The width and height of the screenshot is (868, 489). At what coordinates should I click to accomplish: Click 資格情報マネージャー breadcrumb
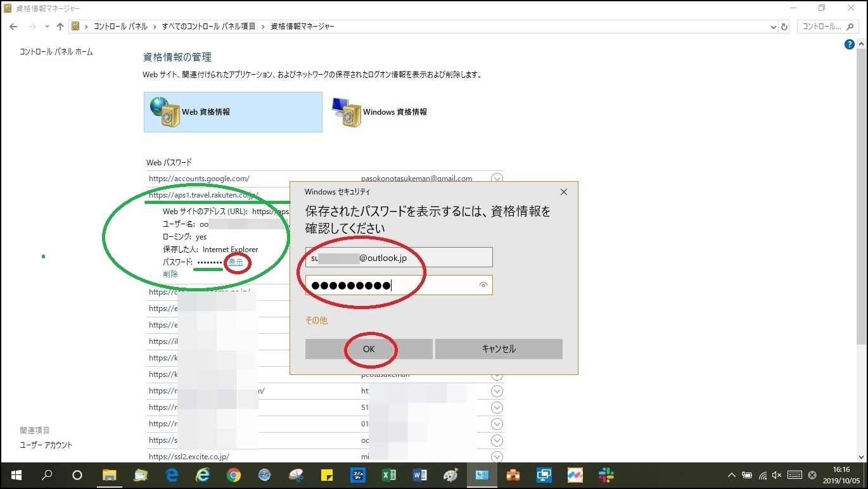(x=302, y=27)
